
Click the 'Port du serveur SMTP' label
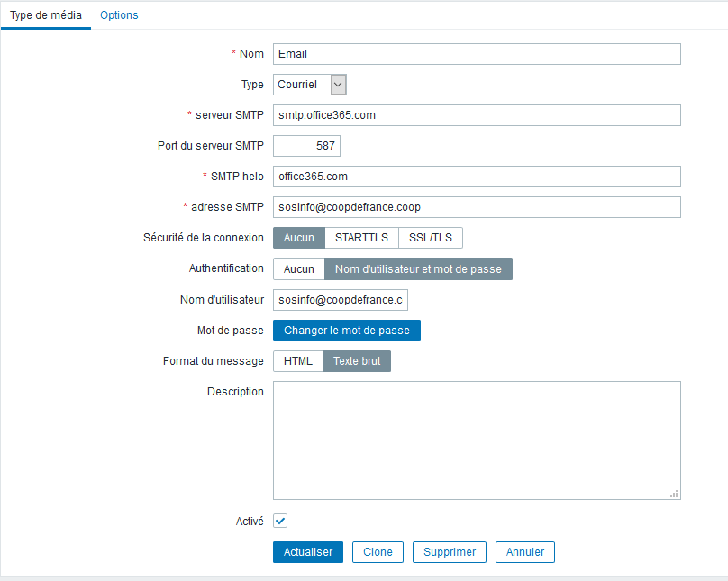(211, 146)
